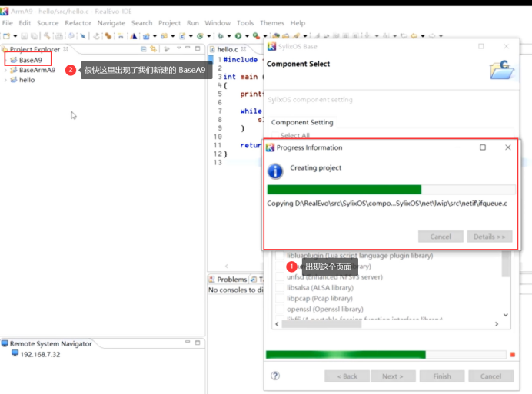Open the File menu
This screenshot has width=532, height=394.
click(8, 23)
